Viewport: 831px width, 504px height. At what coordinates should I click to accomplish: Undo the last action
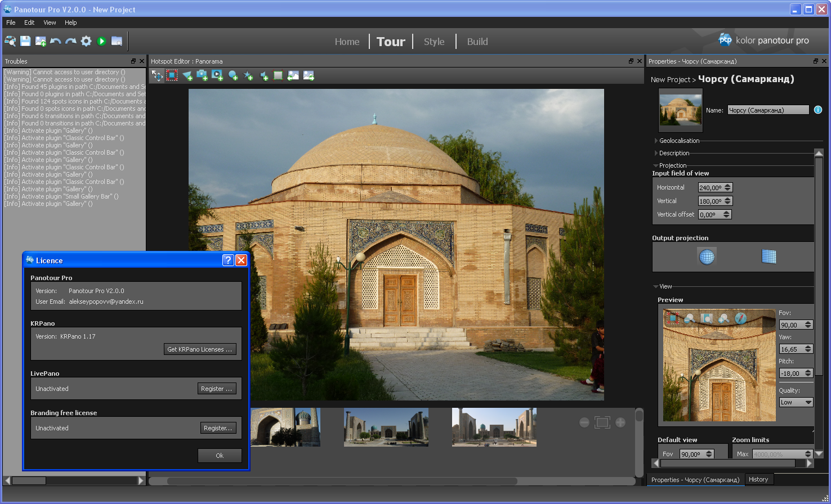click(56, 41)
